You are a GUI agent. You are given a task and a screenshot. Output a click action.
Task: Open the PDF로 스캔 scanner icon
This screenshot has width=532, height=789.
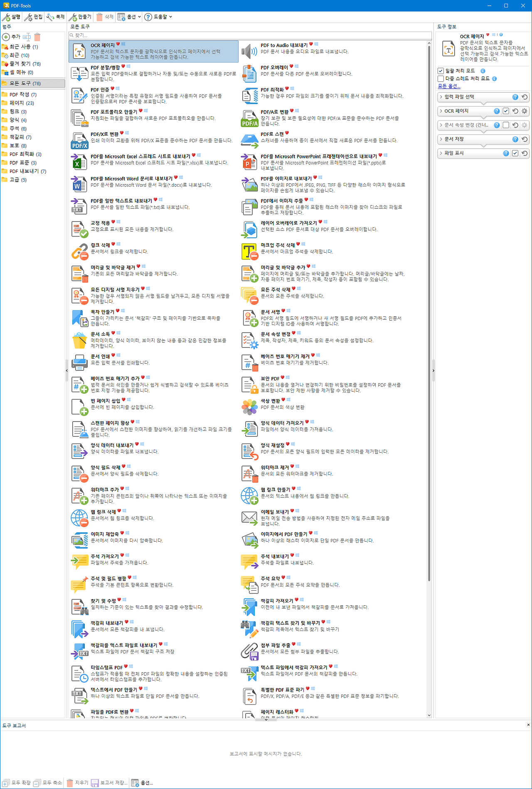click(x=249, y=141)
